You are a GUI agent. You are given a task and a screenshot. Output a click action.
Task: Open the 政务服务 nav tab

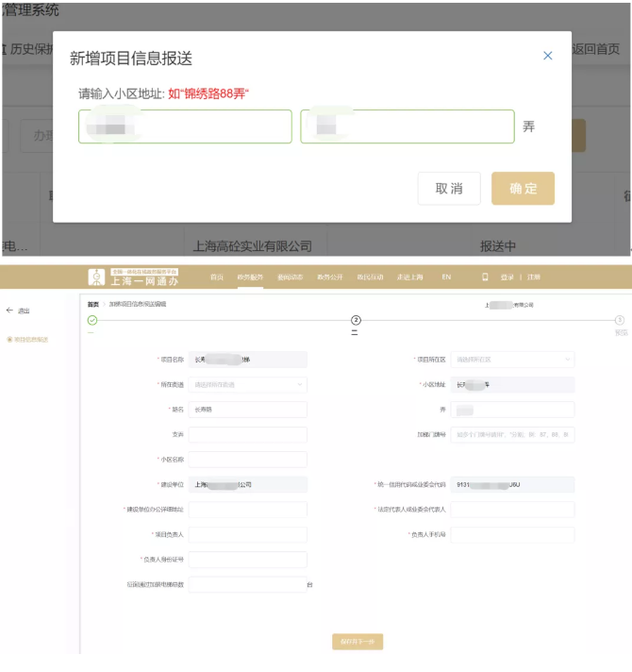point(248,277)
